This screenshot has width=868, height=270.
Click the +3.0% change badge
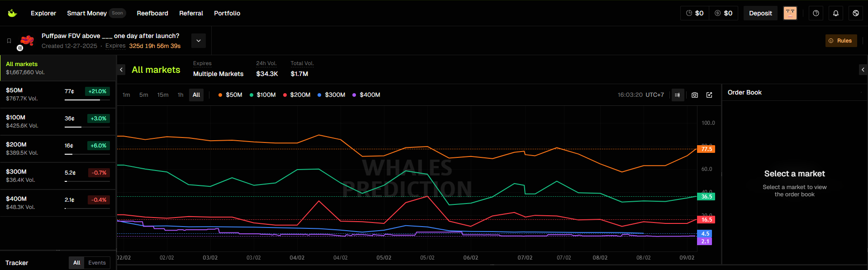99,118
